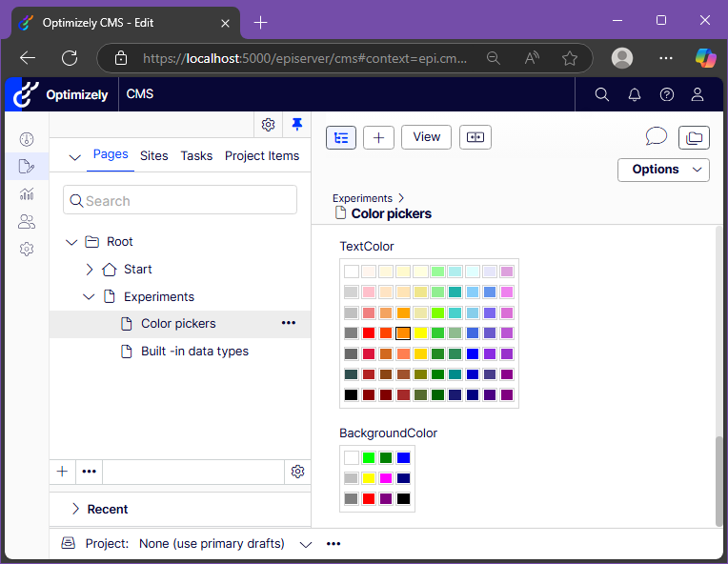This screenshot has width=728, height=564.
Task: Open the Reports chart icon in sidebar
Action: click(x=27, y=193)
